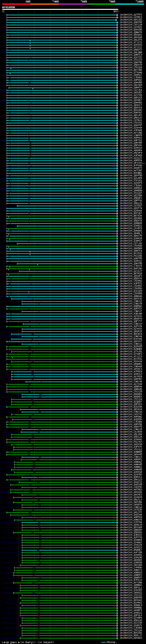Select the UniRef100_Q2PYZ4 label

click(131, 326)
